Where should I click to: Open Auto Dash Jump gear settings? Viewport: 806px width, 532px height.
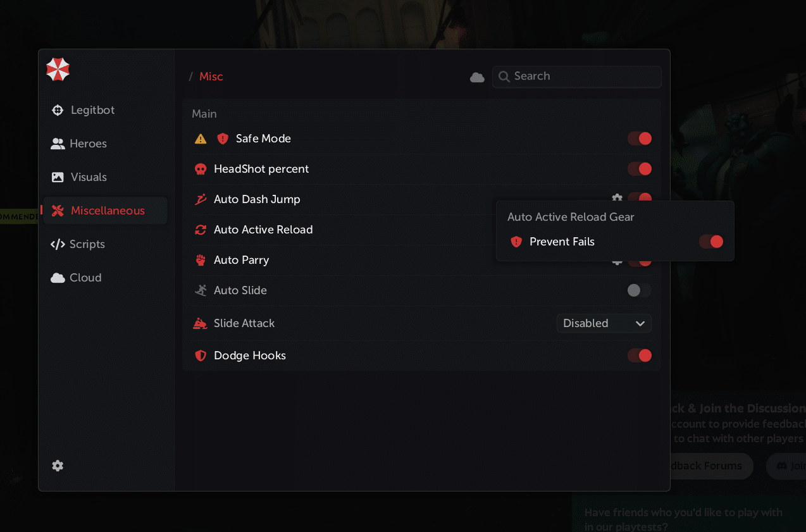coord(617,199)
